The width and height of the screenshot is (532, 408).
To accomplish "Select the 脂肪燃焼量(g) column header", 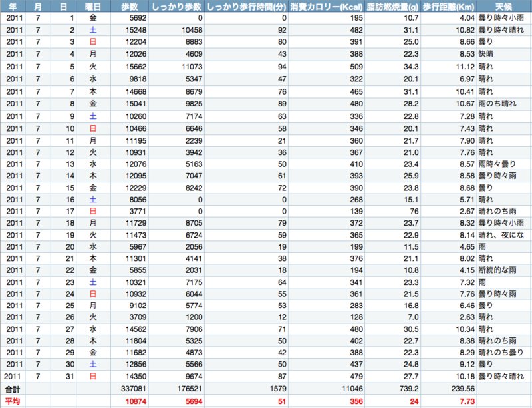I will pyautogui.click(x=392, y=7).
